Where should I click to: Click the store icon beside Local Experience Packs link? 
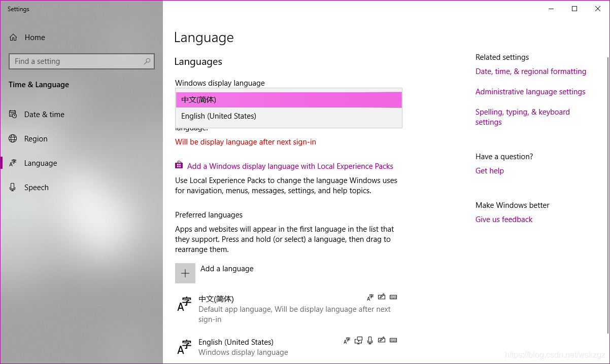click(179, 165)
